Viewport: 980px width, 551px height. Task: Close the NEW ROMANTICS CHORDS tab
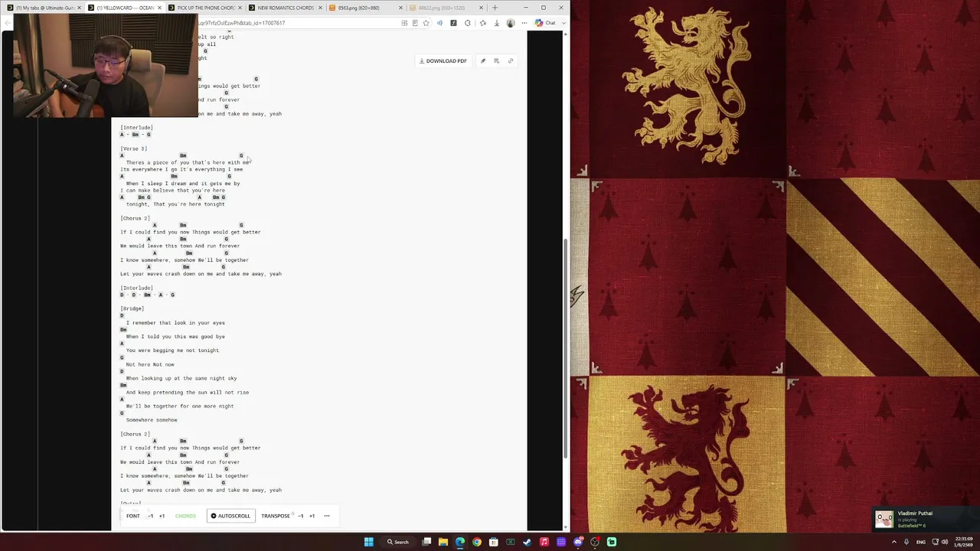(320, 8)
